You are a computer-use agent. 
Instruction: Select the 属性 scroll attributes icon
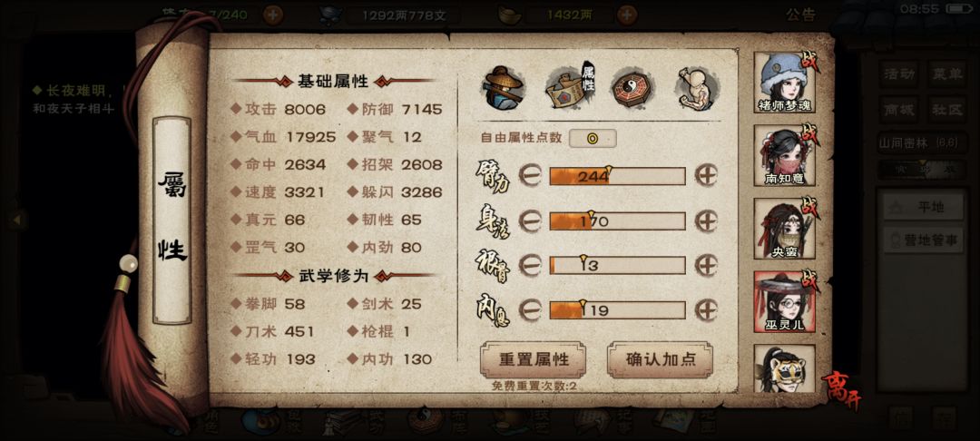click(x=570, y=88)
